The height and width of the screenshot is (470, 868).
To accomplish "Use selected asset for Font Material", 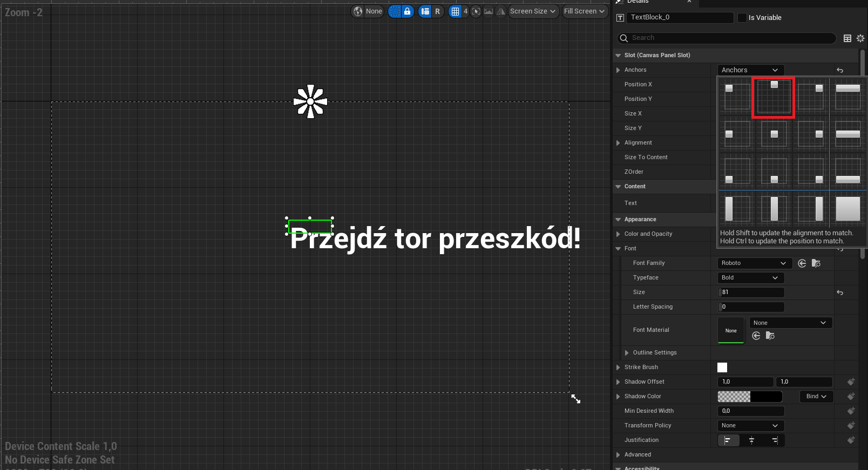I will coord(756,336).
